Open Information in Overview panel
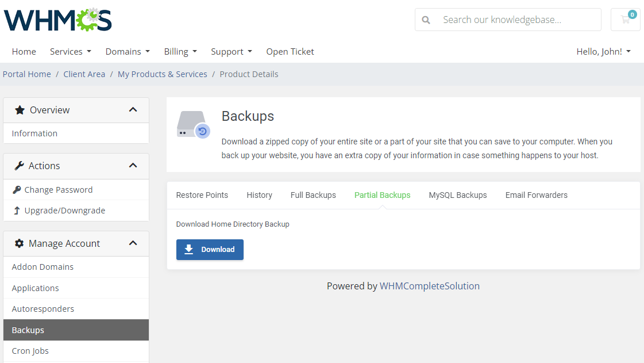Viewport: 644px width, 363px height. click(x=76, y=133)
